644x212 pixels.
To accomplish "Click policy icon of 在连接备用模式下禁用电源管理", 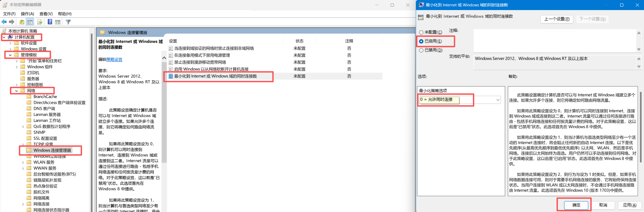I will click(171, 55).
